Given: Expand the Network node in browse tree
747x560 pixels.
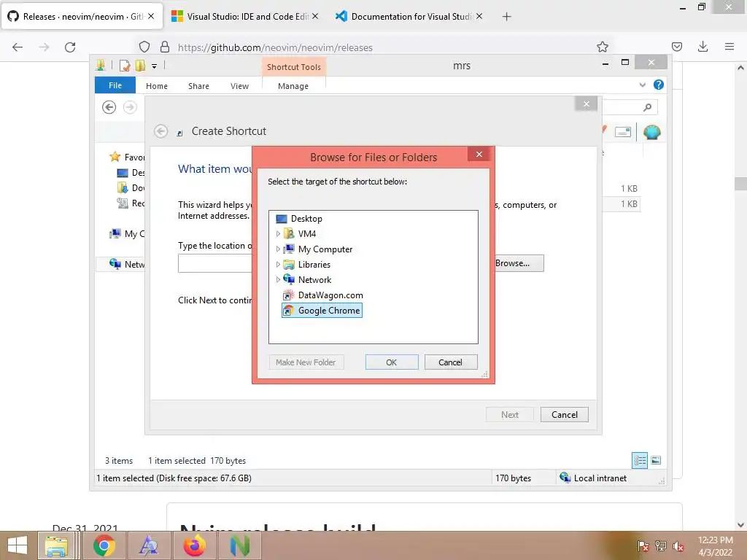Looking at the screenshot, I should [x=278, y=279].
